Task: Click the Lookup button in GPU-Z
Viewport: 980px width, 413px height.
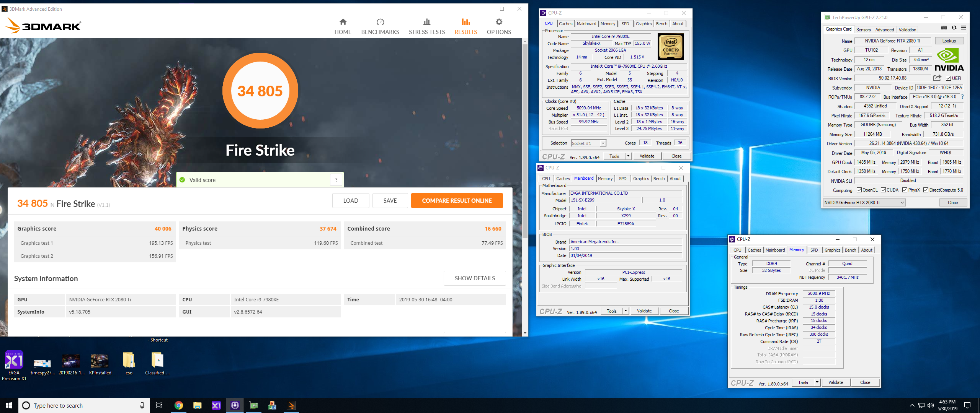Action: [x=949, y=41]
